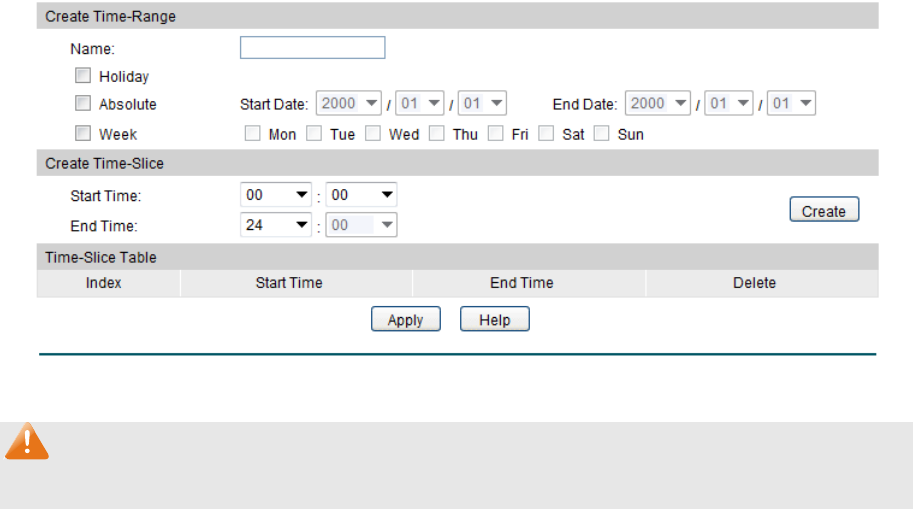Check the Fri day checkbox

[x=496, y=133]
